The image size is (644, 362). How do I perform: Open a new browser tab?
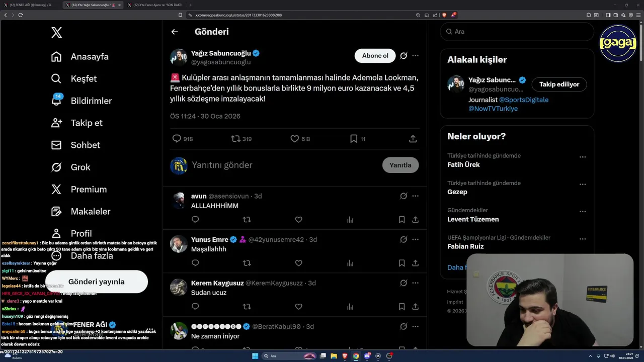190,5
